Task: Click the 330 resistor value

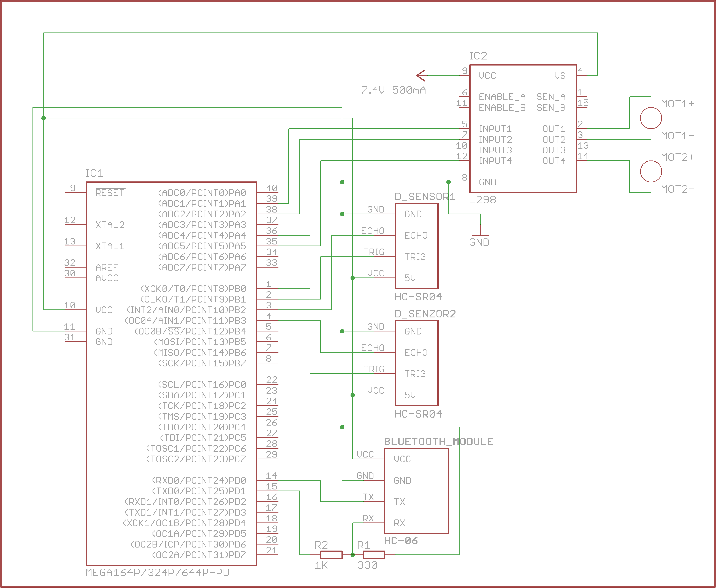Action: [x=367, y=565]
